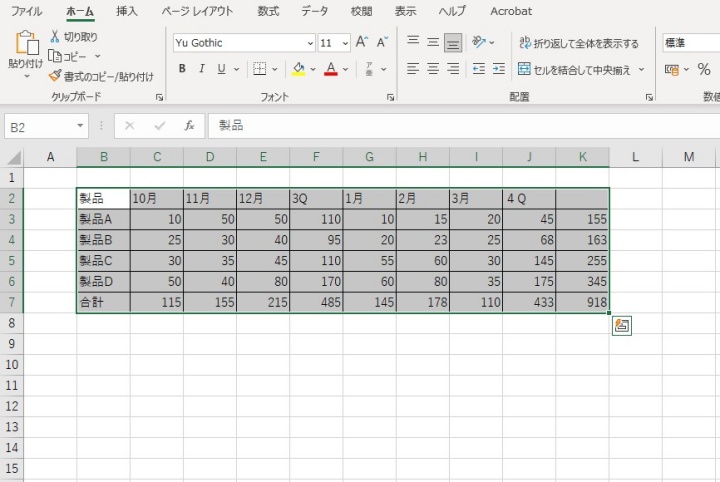Click the Cut scissors icon

coord(55,36)
